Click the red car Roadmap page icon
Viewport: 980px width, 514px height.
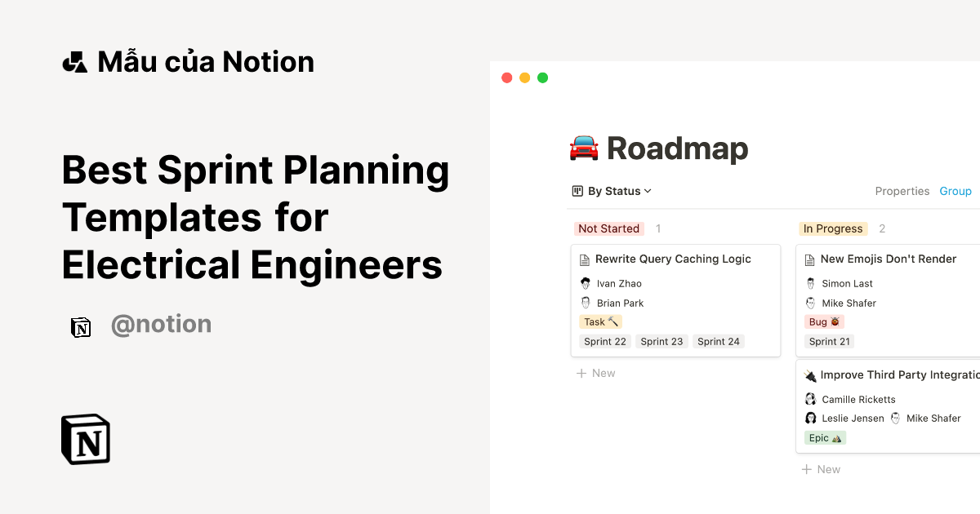tap(583, 148)
